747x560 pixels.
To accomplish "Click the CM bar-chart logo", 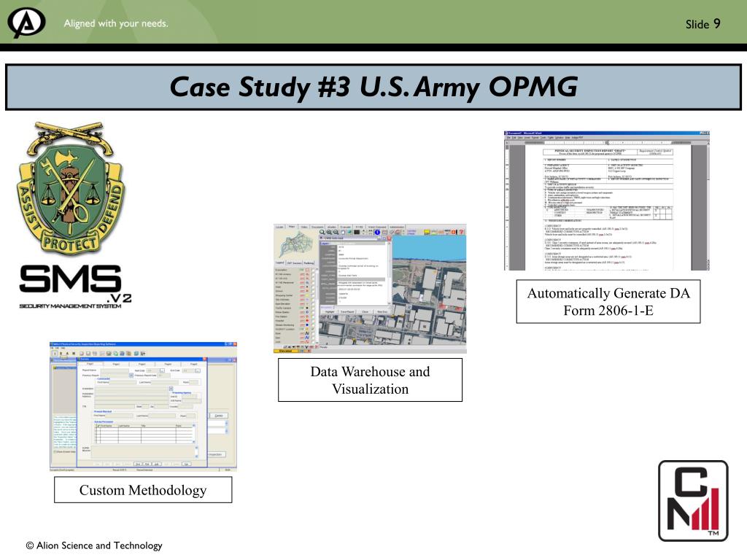I will (x=693, y=500).
